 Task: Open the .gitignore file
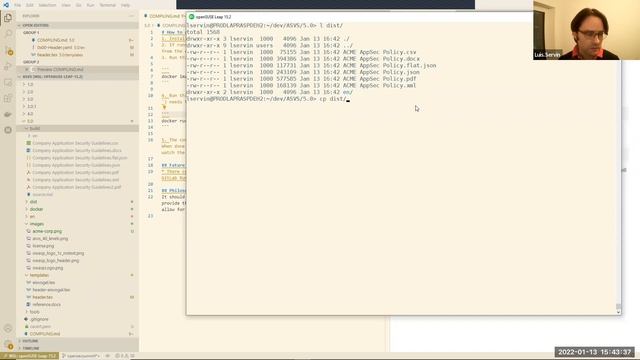[78, 319]
